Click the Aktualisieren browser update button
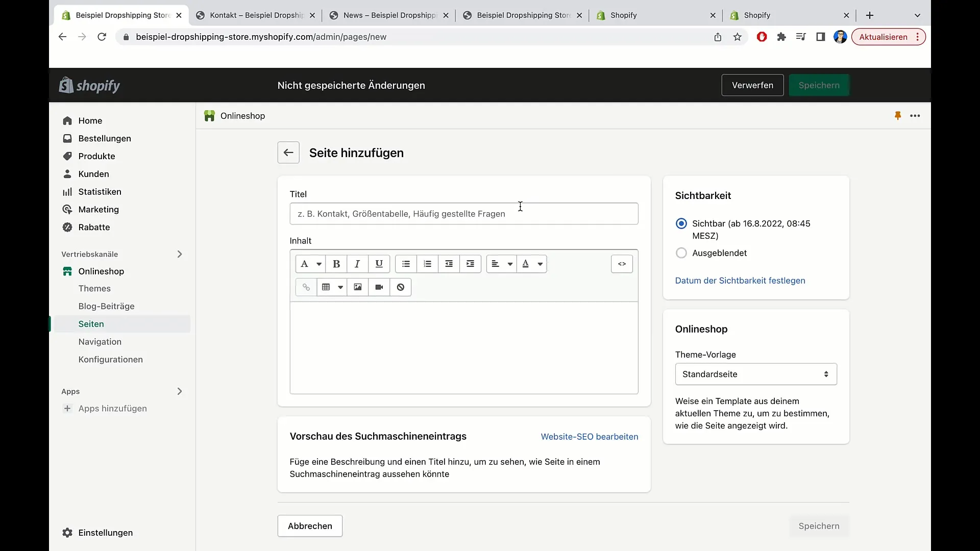Image resolution: width=980 pixels, height=551 pixels. pyautogui.click(x=888, y=37)
